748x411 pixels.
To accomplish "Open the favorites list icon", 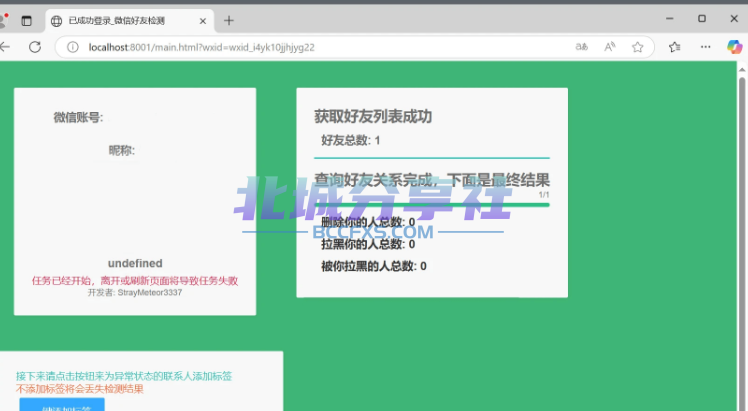I will [675, 47].
